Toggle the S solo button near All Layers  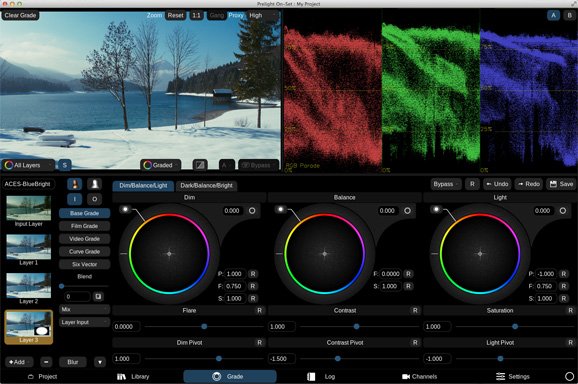(65, 165)
